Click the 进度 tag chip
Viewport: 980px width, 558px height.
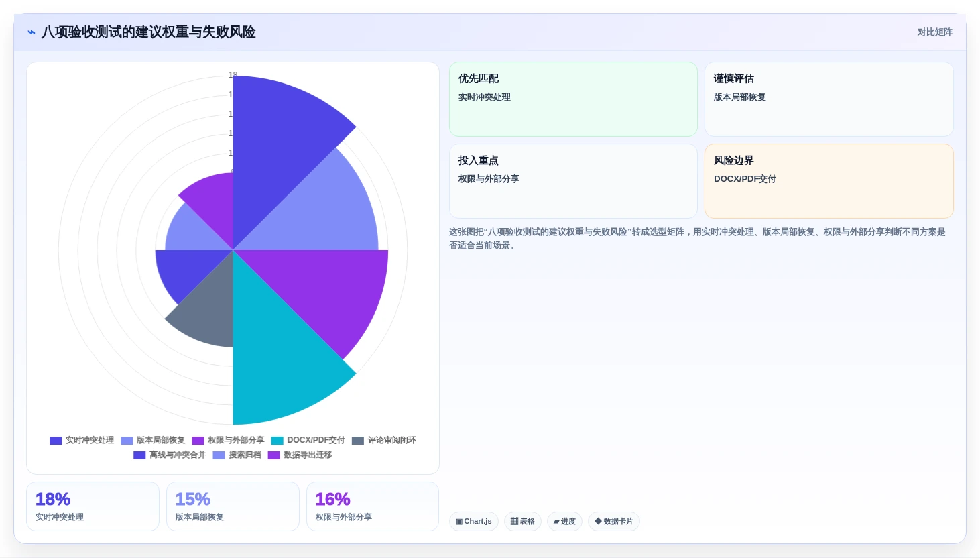click(x=564, y=522)
